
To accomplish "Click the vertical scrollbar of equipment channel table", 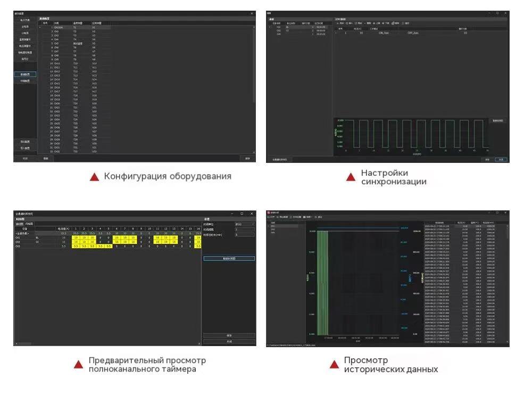I will 254,64.
